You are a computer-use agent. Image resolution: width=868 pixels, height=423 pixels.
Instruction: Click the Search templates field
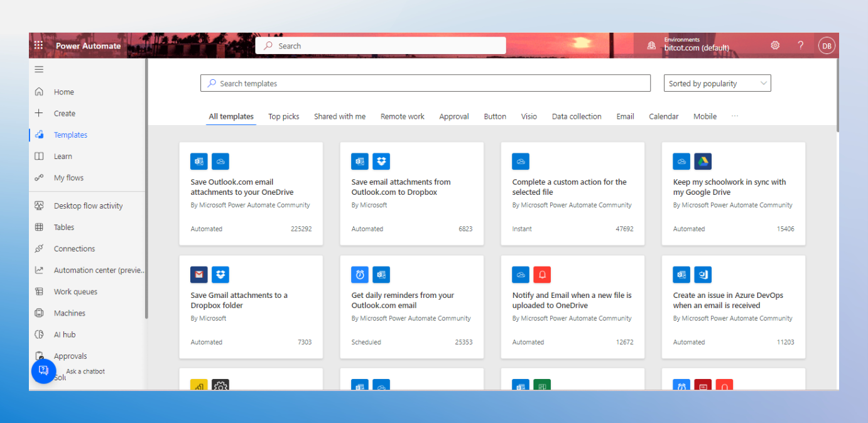click(425, 84)
